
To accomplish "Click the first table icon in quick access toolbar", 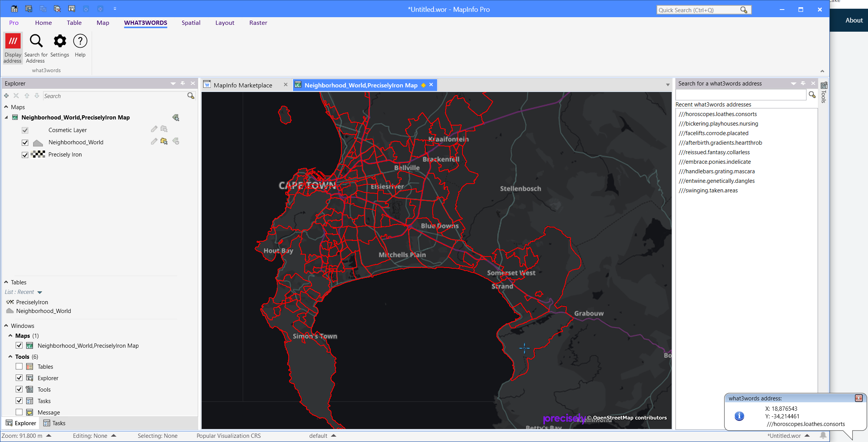I will (14, 9).
